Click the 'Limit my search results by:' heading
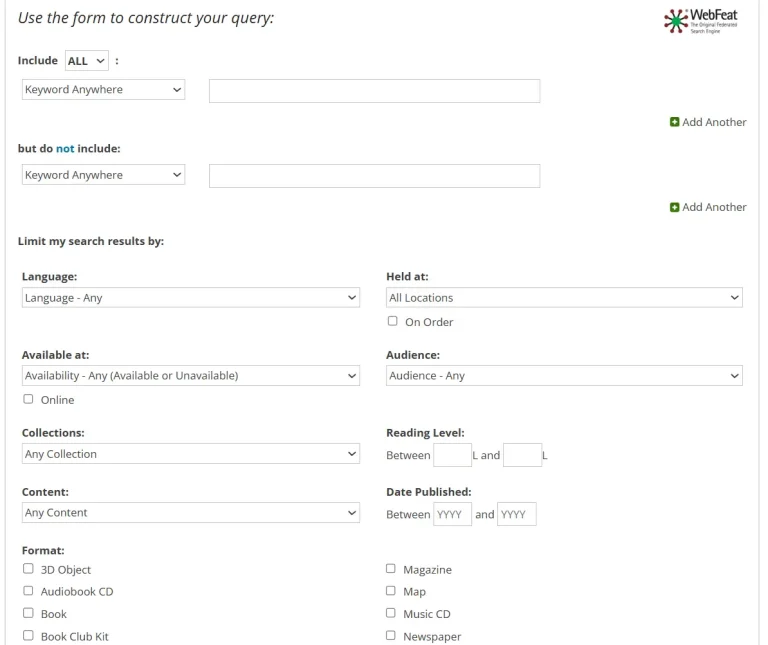The height and width of the screenshot is (645, 768). coord(91,241)
